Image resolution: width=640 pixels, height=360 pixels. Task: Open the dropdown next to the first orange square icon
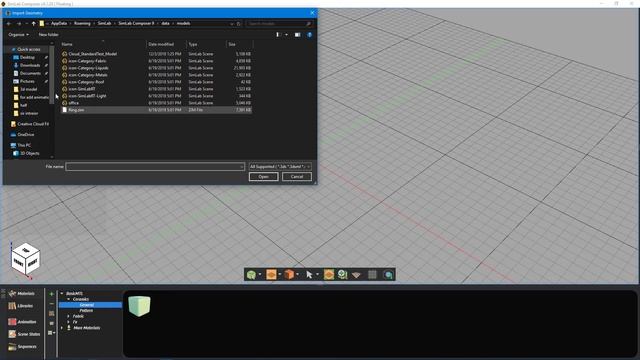(x=280, y=274)
